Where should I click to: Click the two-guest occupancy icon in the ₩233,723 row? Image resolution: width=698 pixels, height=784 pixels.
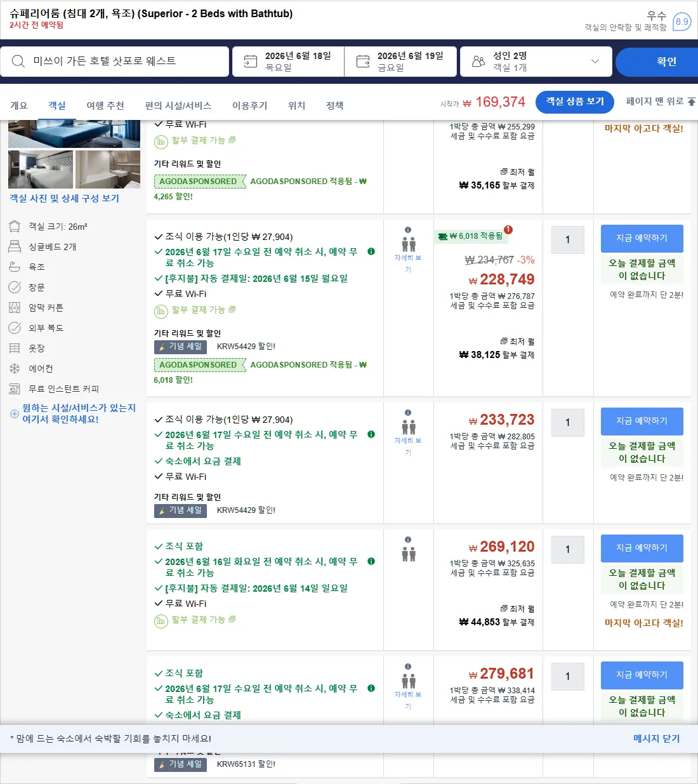409,427
